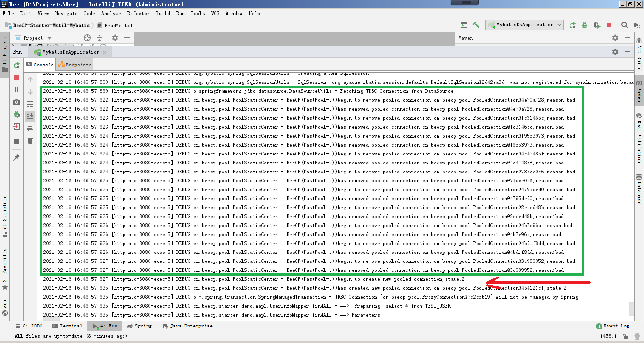Open the File menu
The height and width of the screenshot is (343, 644).
tap(8, 13)
